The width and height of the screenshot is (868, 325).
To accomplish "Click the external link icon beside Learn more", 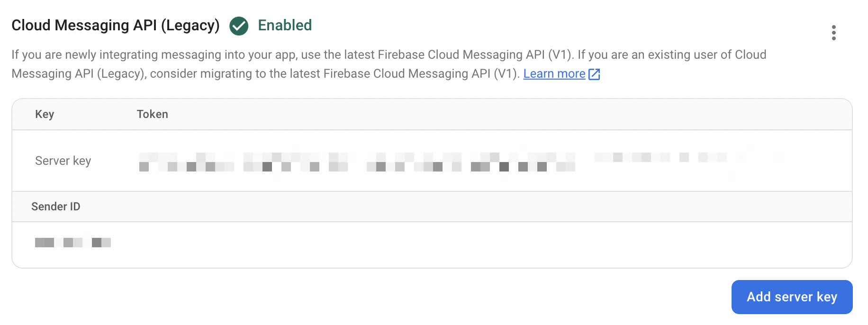I will tap(594, 74).
